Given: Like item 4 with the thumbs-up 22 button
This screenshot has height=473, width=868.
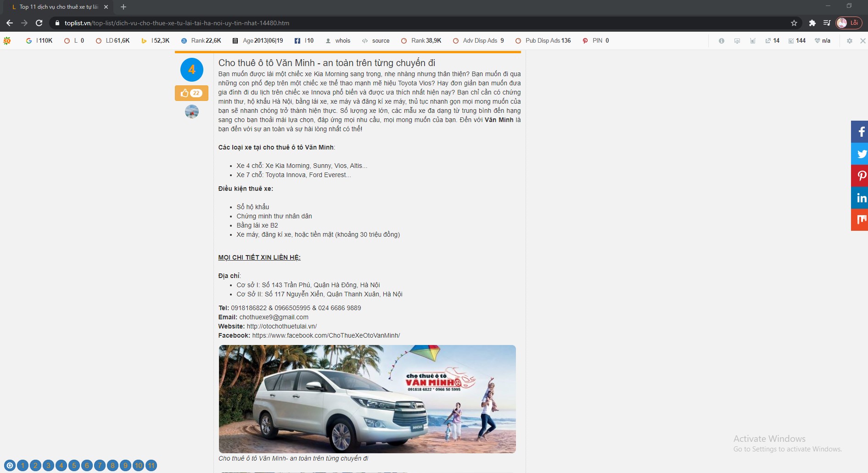Looking at the screenshot, I should click(x=191, y=93).
